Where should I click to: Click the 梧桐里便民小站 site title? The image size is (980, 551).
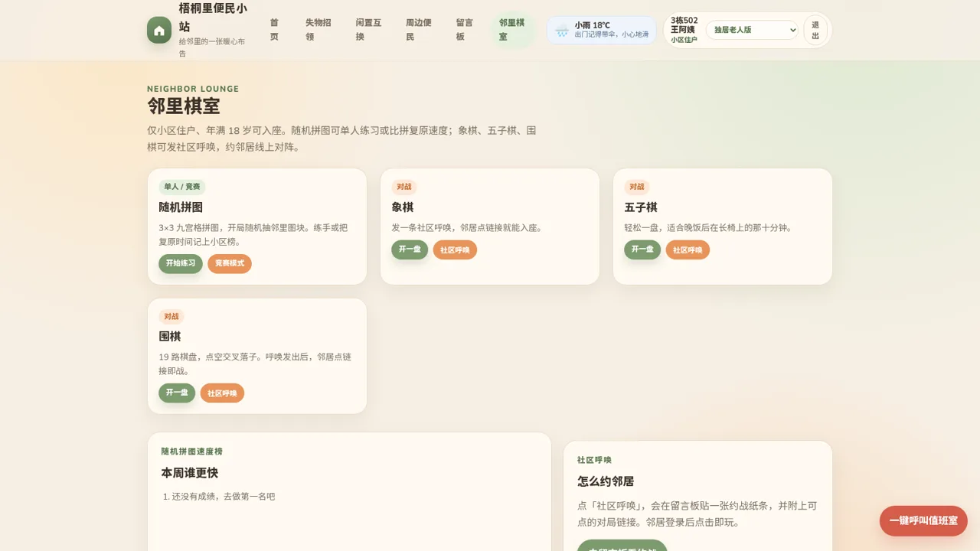point(213,18)
